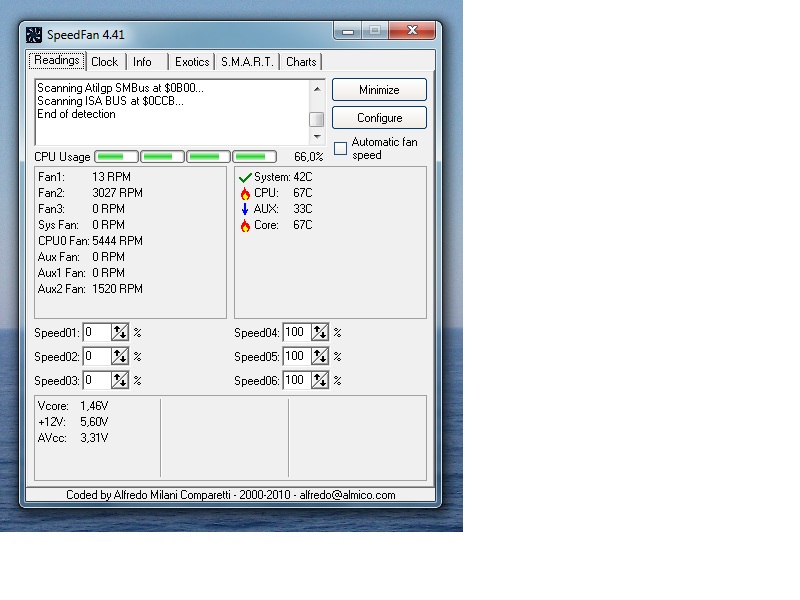Click the fourth CPU Usage bar
Image resolution: width=800 pixels, height=600 pixels.
[x=255, y=157]
